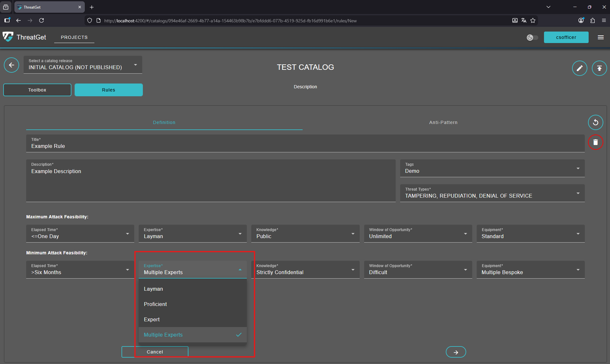Viewport: 610px width, 364px height.
Task: Click the Toolbox button
Action: 37,90
